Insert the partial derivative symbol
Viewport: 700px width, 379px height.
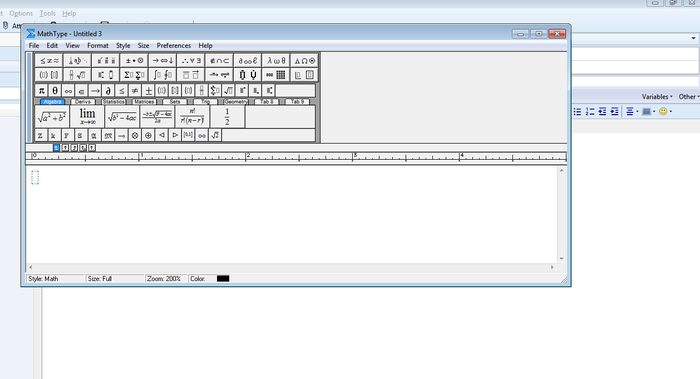tap(108, 91)
